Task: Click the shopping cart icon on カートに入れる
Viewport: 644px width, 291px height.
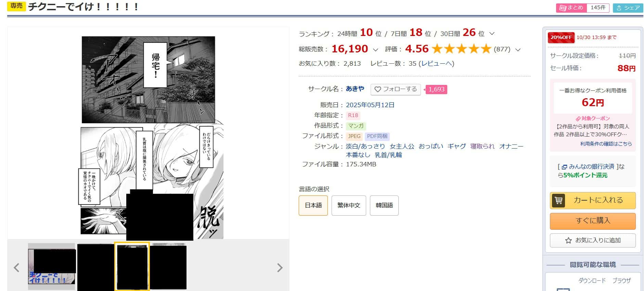Action: pos(558,200)
